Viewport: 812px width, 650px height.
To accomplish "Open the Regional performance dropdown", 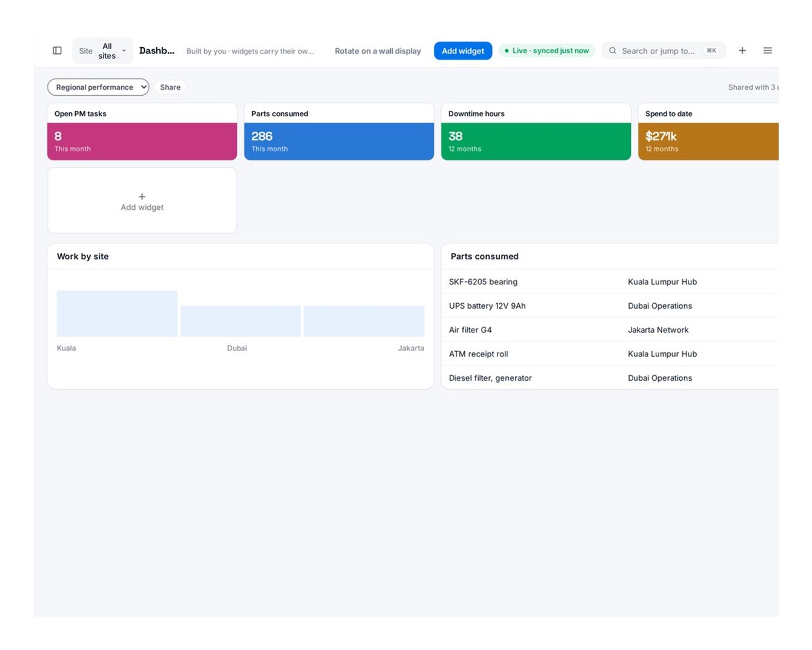I will pos(98,87).
